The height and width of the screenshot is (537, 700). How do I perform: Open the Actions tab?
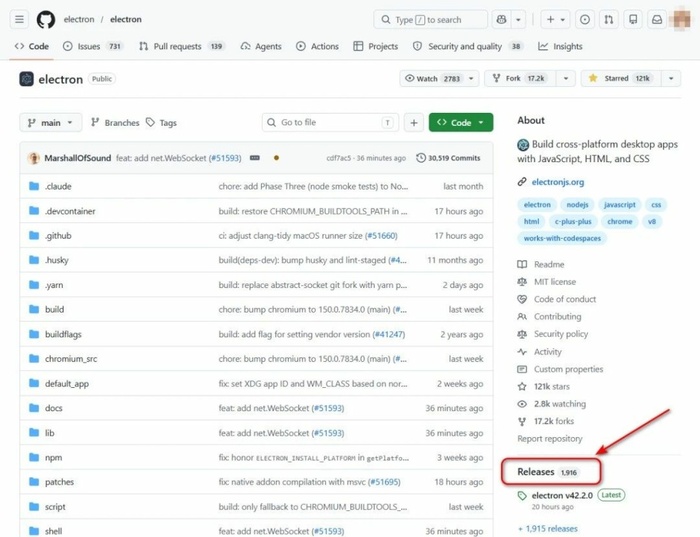pos(317,46)
